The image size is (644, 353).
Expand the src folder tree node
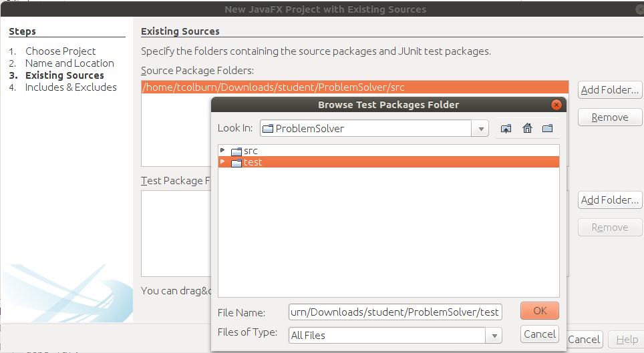222,150
